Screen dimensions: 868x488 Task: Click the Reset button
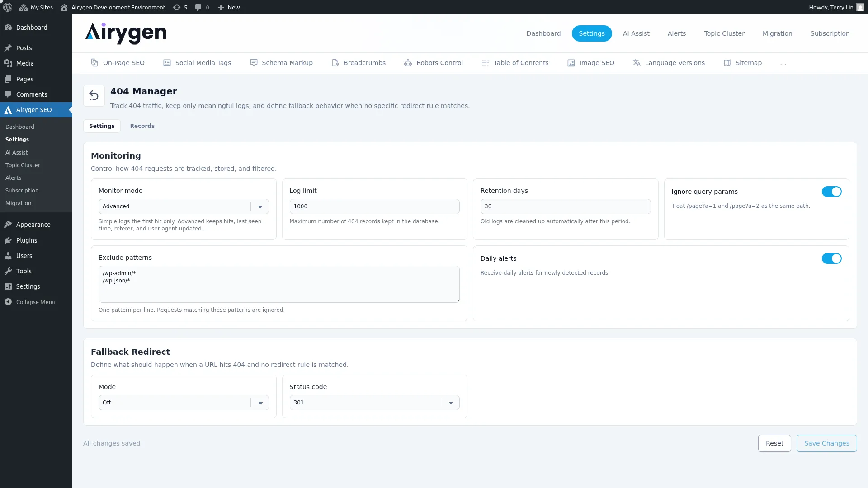774,443
